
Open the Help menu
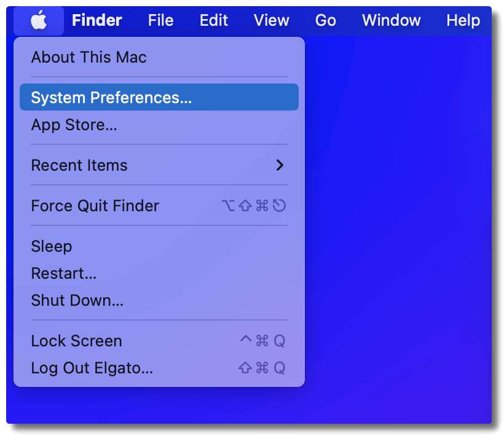pos(463,21)
